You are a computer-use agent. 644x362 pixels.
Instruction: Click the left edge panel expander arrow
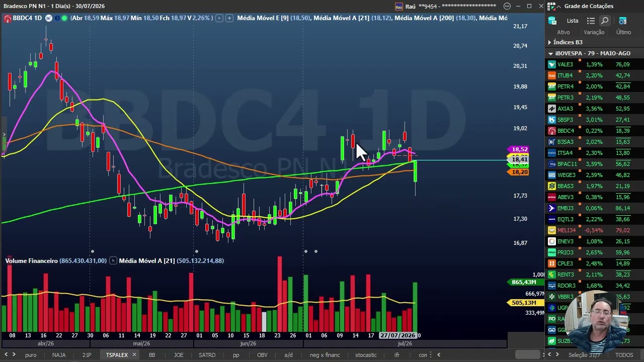(x=4, y=134)
